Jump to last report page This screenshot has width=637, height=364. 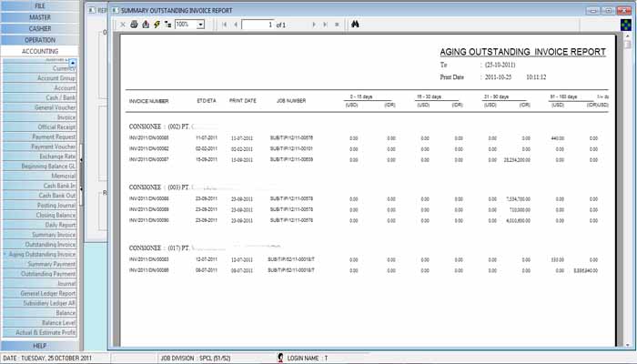[x=325, y=25]
